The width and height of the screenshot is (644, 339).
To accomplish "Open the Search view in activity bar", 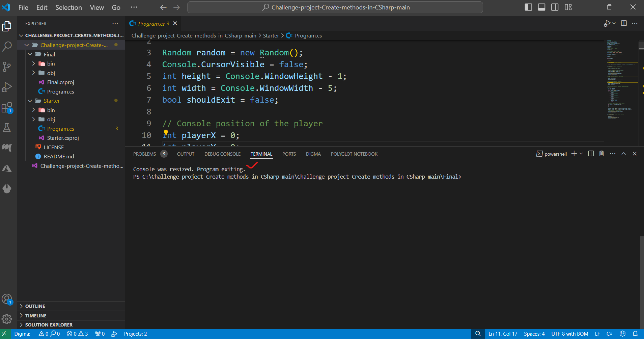I will pos(7,46).
